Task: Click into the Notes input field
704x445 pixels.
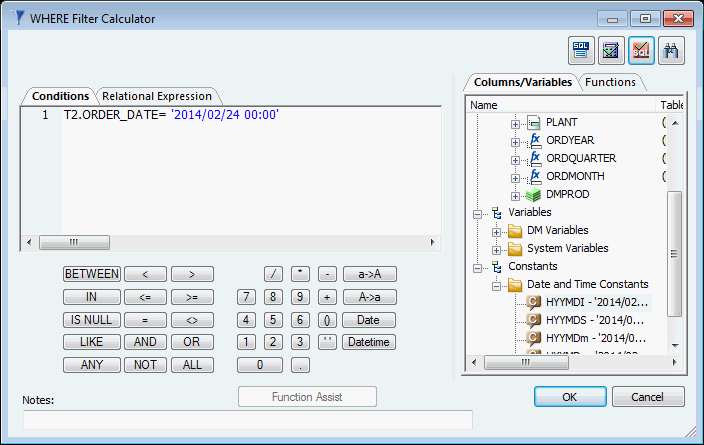Action: coord(247,420)
